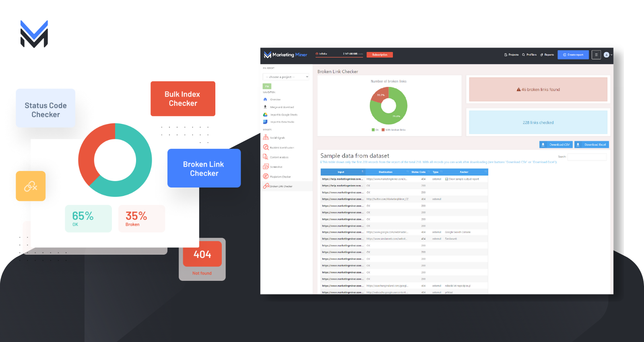This screenshot has height=342, width=644.
Task: Click the Merge and download arrow icon
Action: coord(265,107)
